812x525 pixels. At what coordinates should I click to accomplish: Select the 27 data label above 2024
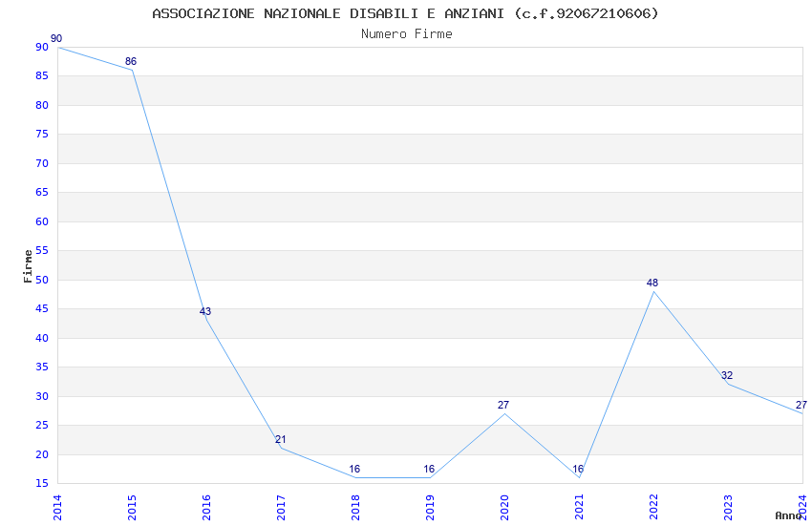(801, 405)
